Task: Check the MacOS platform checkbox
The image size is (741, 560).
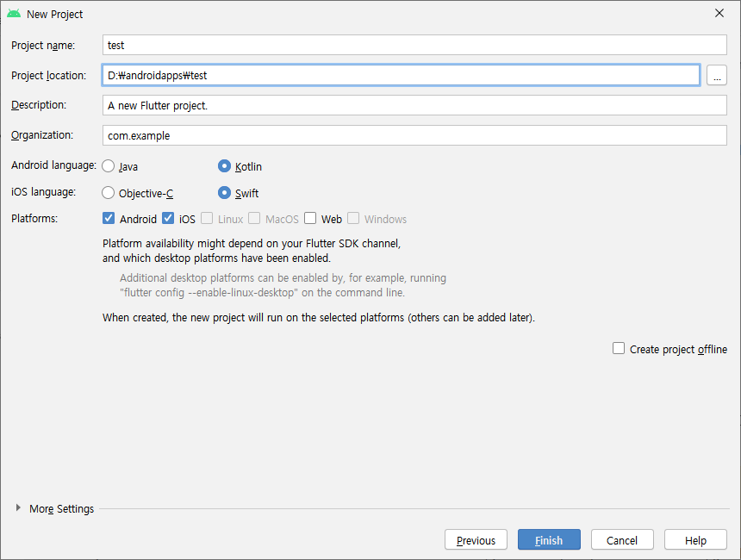Action: tap(254, 218)
